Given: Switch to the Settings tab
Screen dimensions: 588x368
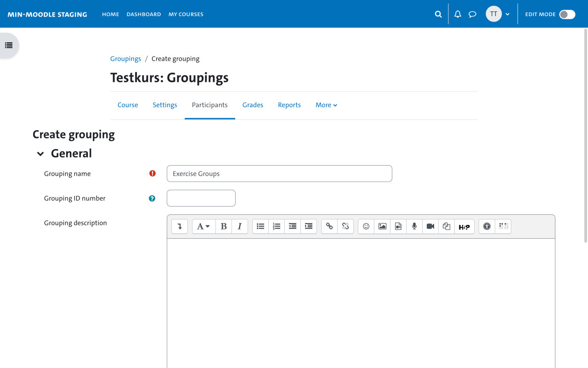Looking at the screenshot, I should pyautogui.click(x=165, y=105).
